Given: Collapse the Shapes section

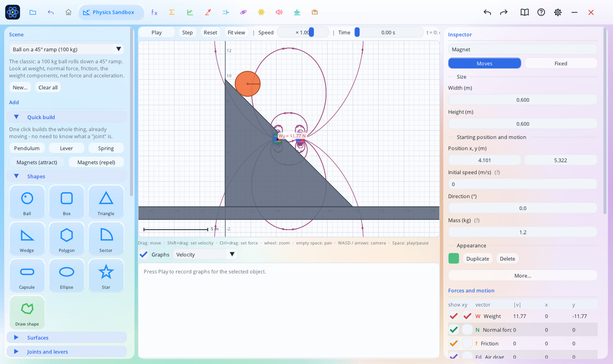Looking at the screenshot, I should click(67, 176).
